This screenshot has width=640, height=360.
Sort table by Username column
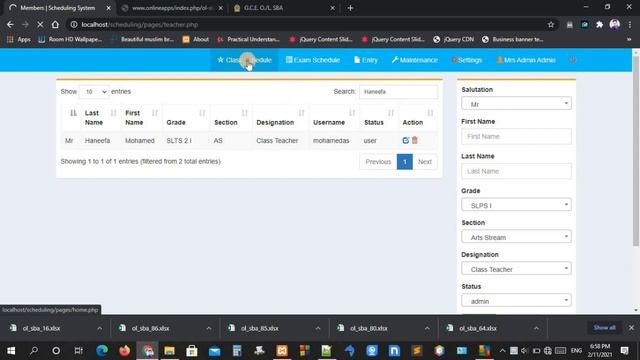point(334,118)
